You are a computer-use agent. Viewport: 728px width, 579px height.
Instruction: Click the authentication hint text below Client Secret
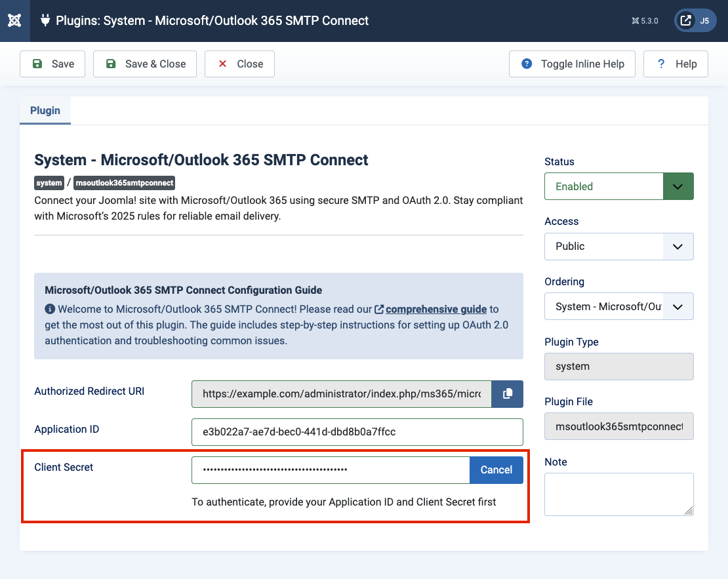click(344, 502)
